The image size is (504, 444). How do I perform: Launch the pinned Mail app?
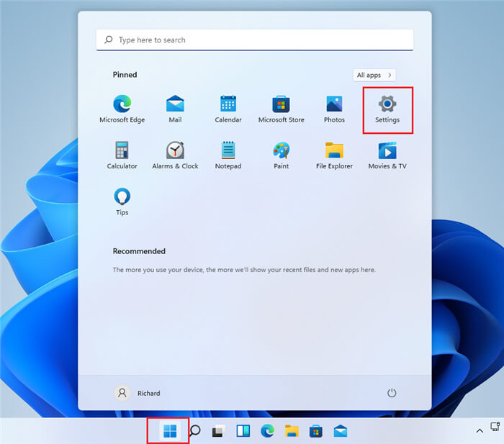pyautogui.click(x=175, y=109)
